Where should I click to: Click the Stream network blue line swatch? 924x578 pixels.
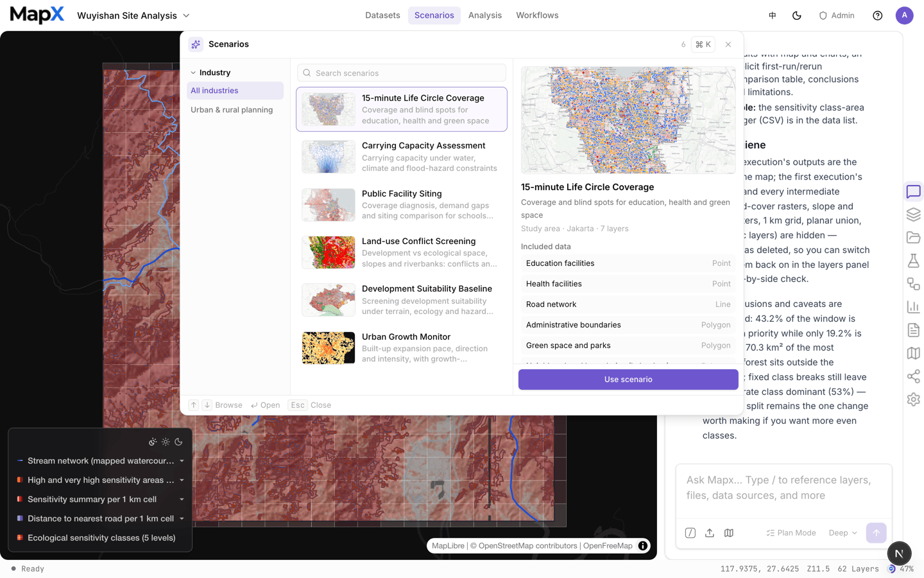point(20,460)
